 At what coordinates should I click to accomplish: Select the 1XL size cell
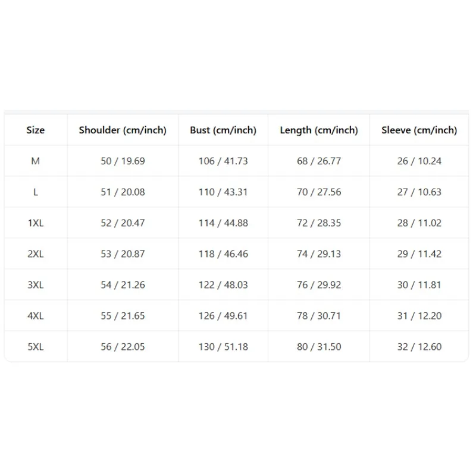click(x=36, y=223)
